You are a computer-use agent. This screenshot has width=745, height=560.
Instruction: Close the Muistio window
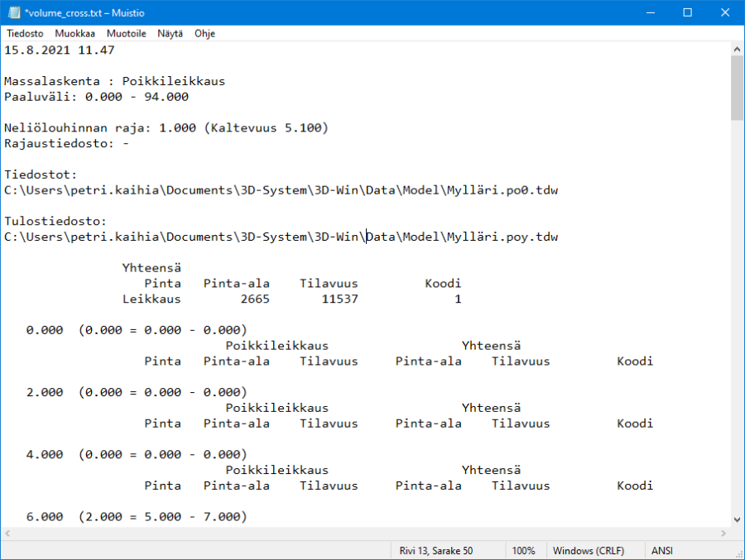coord(725,12)
